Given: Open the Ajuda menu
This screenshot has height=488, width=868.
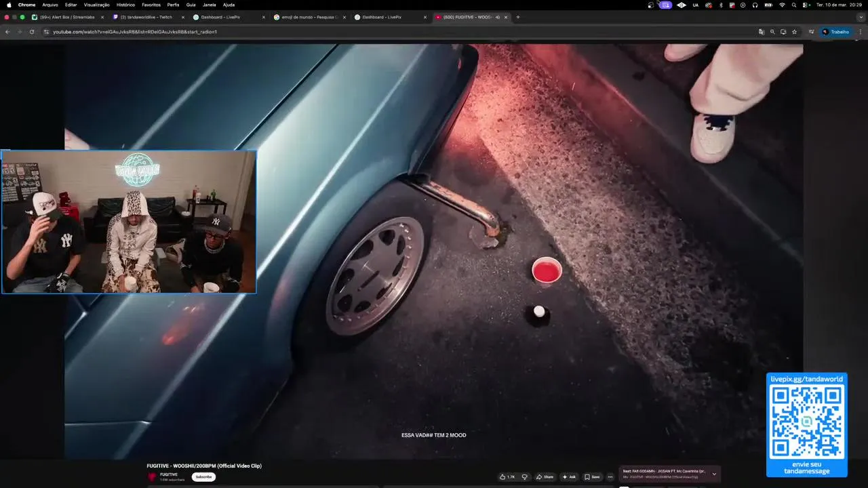Looking at the screenshot, I should click(x=229, y=5).
